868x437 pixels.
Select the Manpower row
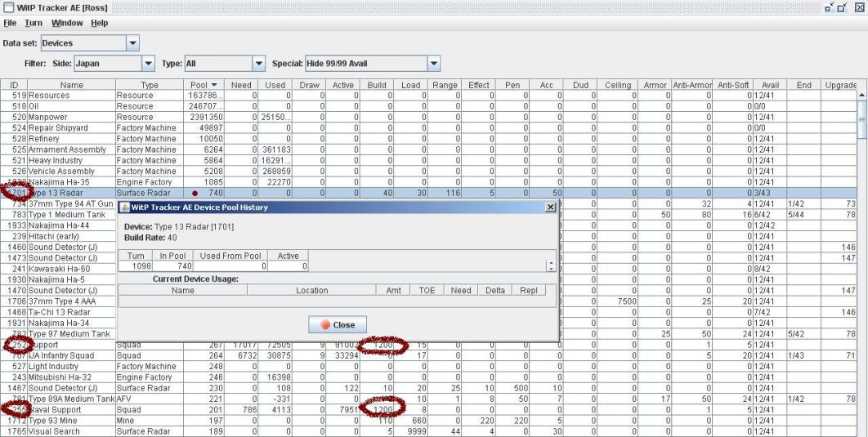429,118
